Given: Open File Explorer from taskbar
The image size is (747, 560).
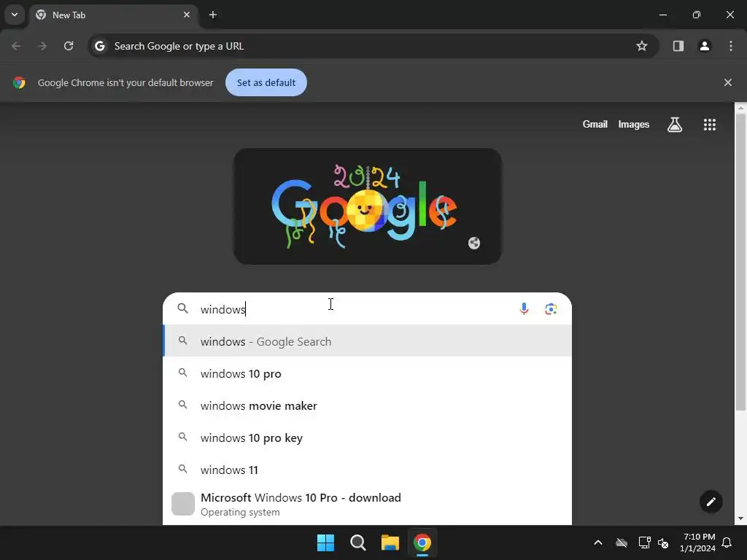Looking at the screenshot, I should 390,542.
